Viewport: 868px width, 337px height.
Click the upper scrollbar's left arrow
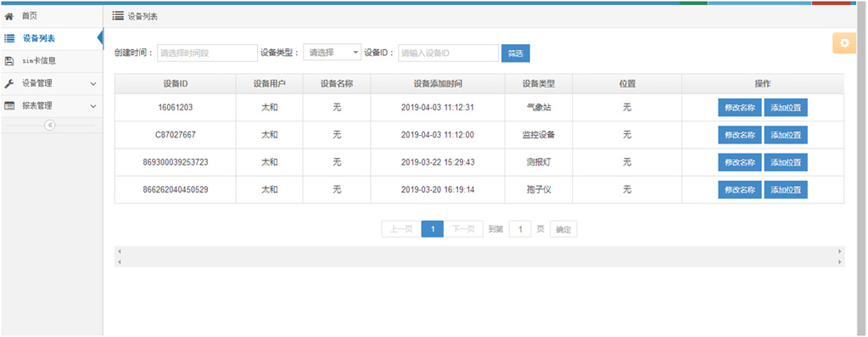[x=120, y=252]
